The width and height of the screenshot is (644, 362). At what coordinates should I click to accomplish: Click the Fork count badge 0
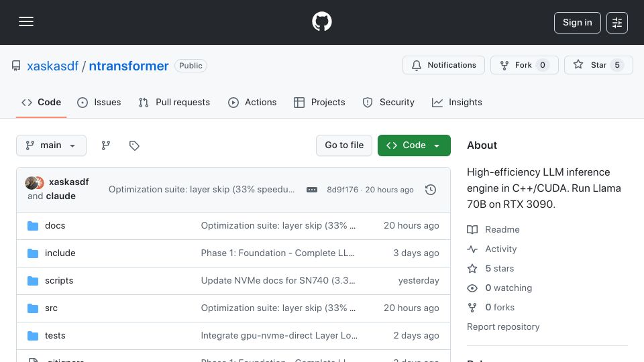[x=543, y=65]
